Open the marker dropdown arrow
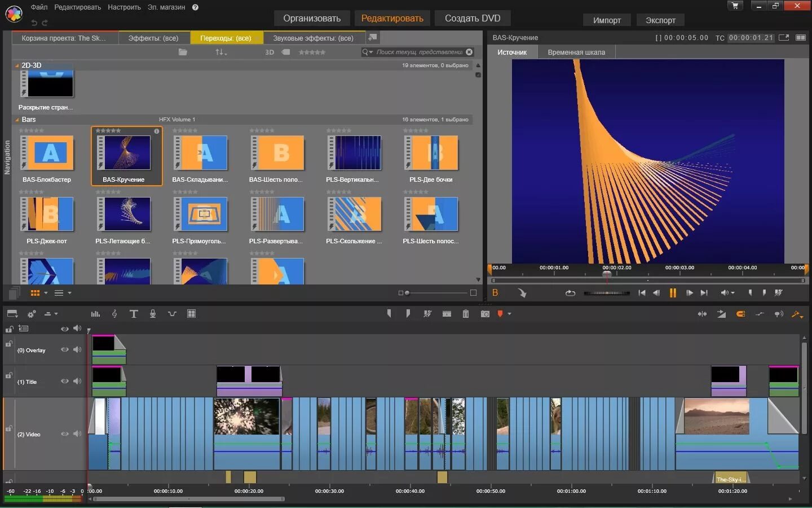Image resolution: width=812 pixels, height=508 pixels. (x=509, y=314)
